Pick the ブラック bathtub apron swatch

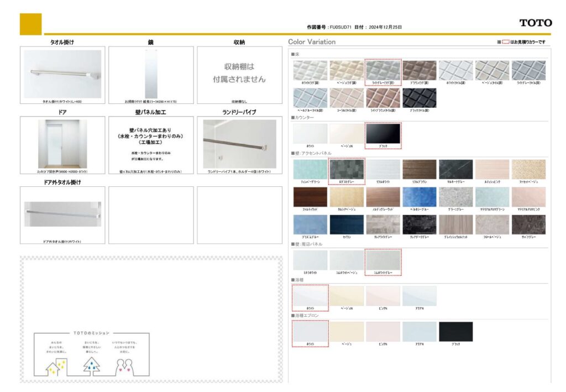[455, 332]
